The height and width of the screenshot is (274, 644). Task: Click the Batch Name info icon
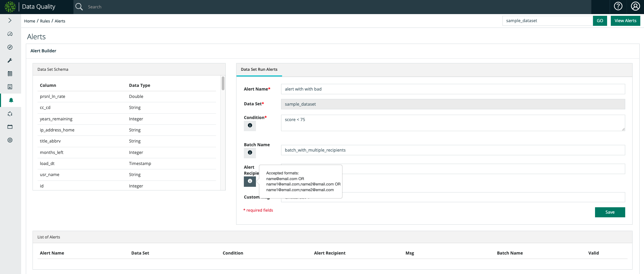[250, 153]
